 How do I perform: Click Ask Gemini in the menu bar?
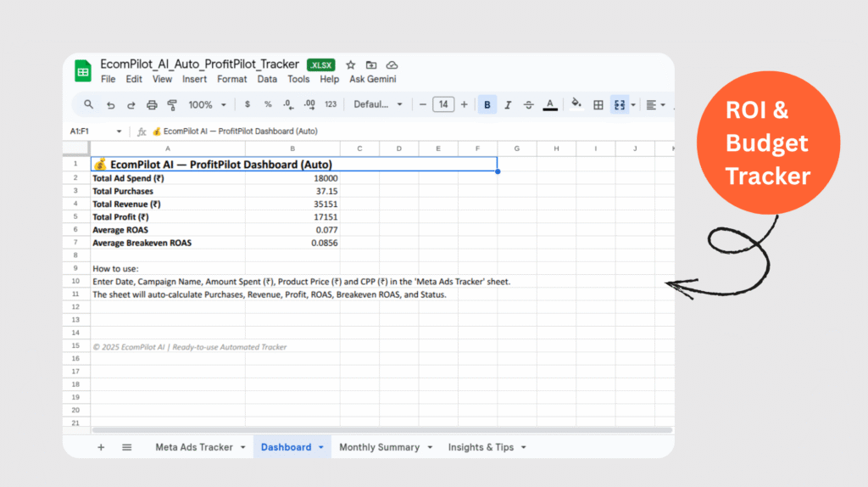(373, 79)
